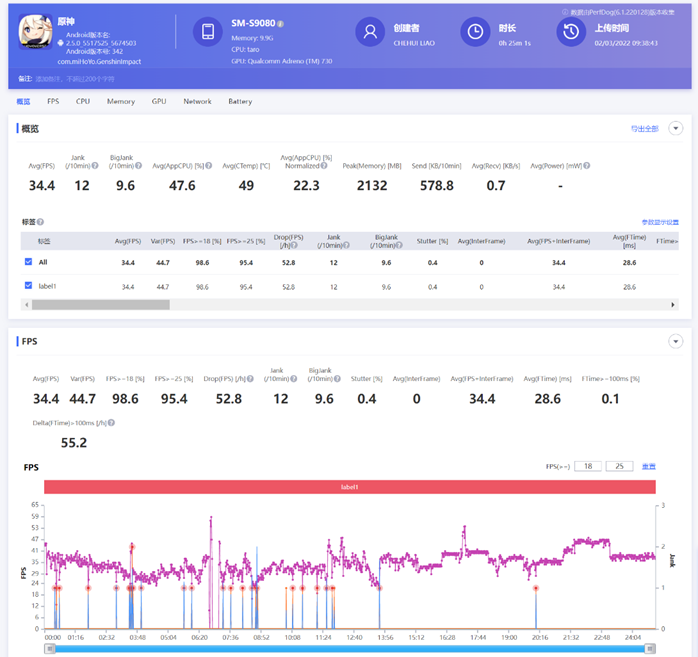Click the FPS threshold reset link
Screen dimensions: 698x657
click(x=648, y=466)
